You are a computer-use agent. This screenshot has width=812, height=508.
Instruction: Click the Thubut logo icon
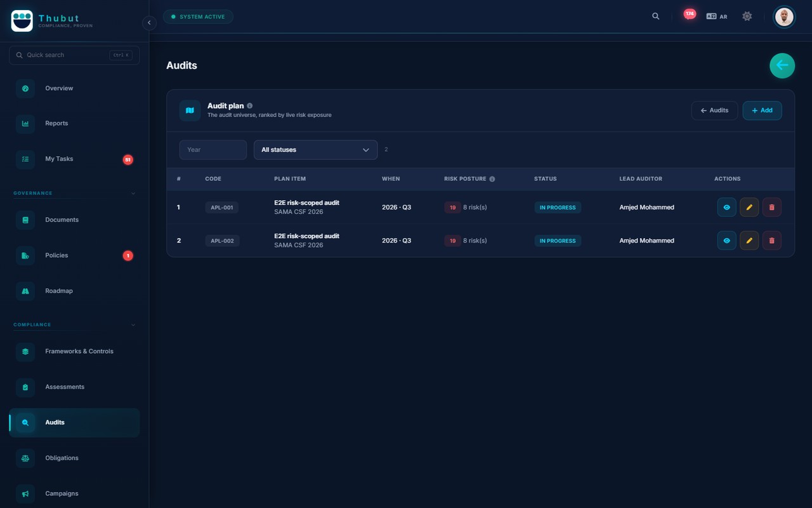coord(22,21)
